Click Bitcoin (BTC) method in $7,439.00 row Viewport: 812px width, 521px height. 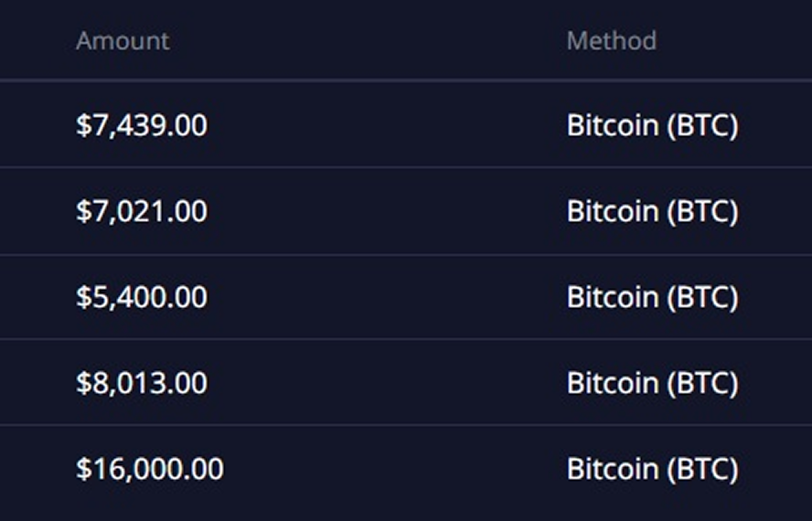[652, 125]
